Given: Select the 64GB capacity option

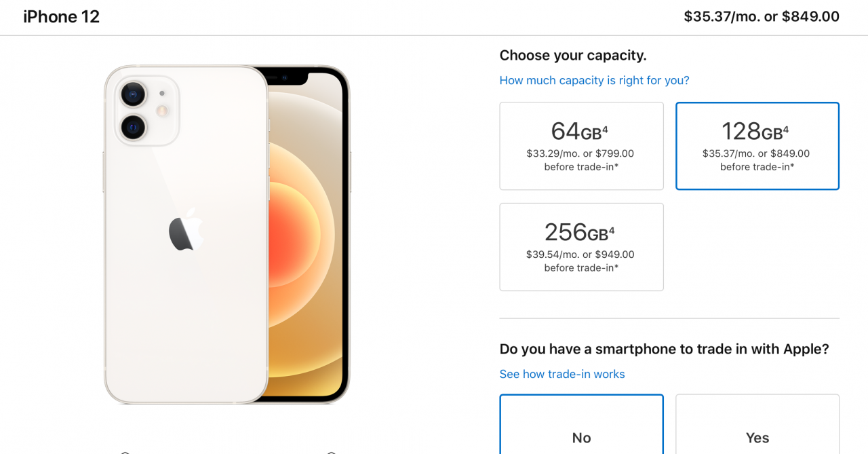Looking at the screenshot, I should click(x=581, y=146).
